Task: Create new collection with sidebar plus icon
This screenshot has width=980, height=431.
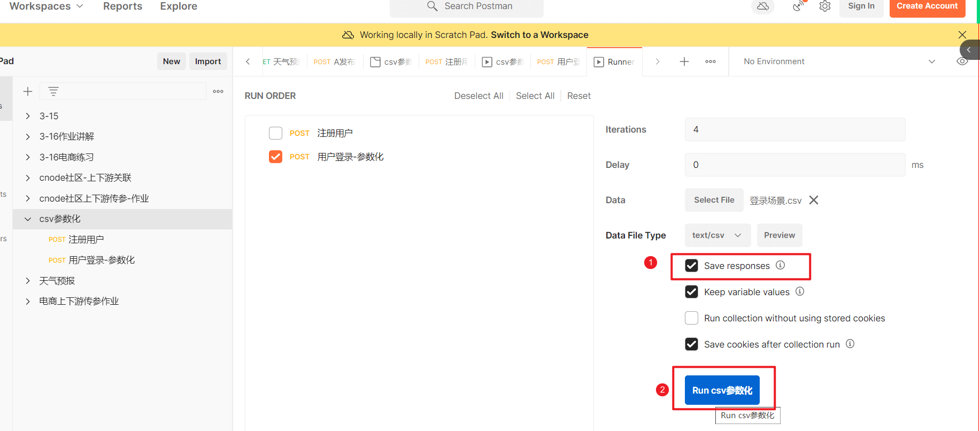Action: 28,91
